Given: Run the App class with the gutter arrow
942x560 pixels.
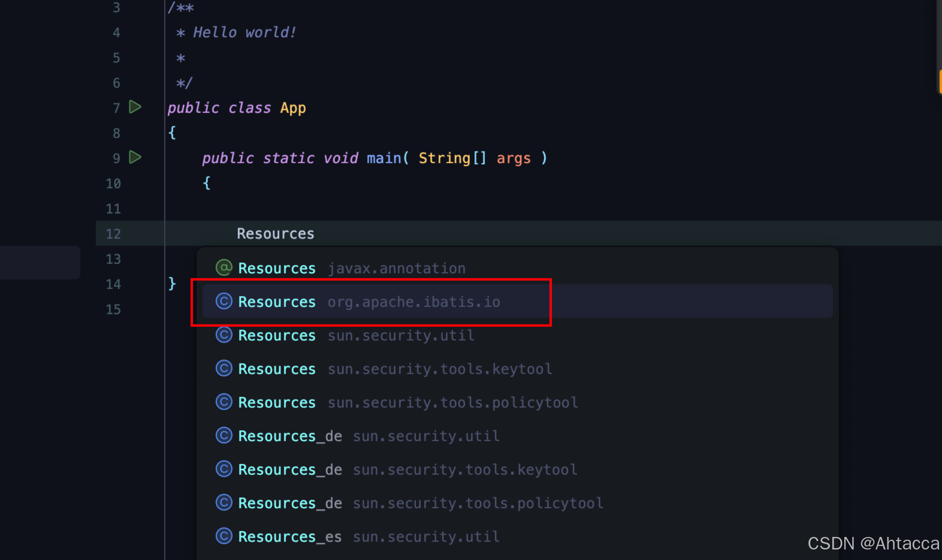Looking at the screenshot, I should [135, 107].
